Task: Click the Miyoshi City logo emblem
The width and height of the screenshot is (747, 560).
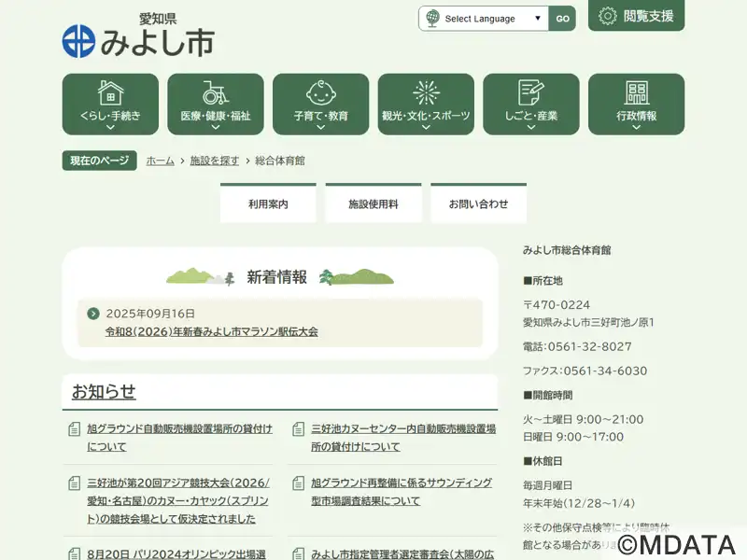Action: 78,40
